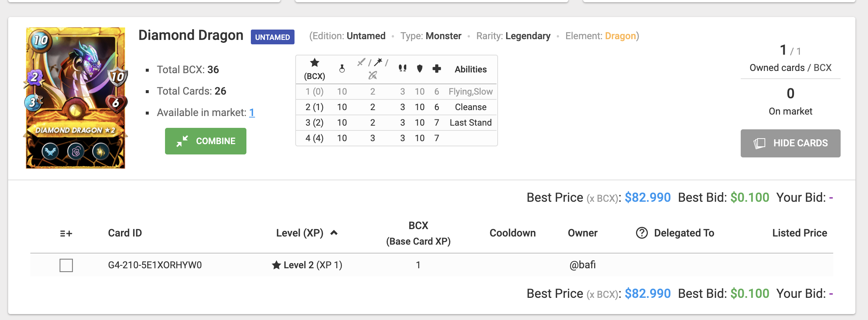Click the armor shield icon in the stats header
The image size is (868, 320).
(420, 68)
